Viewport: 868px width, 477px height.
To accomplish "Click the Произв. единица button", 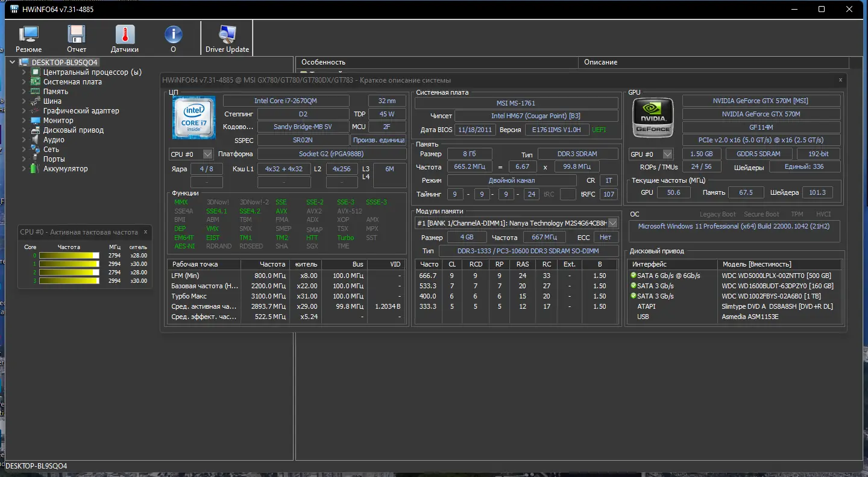I will click(379, 140).
